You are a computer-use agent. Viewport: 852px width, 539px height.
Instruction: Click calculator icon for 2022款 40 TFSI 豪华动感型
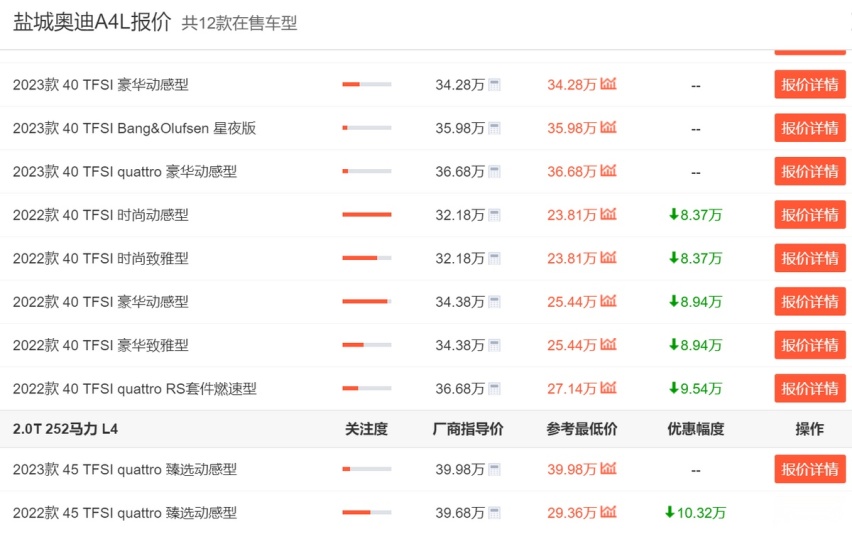click(x=494, y=302)
